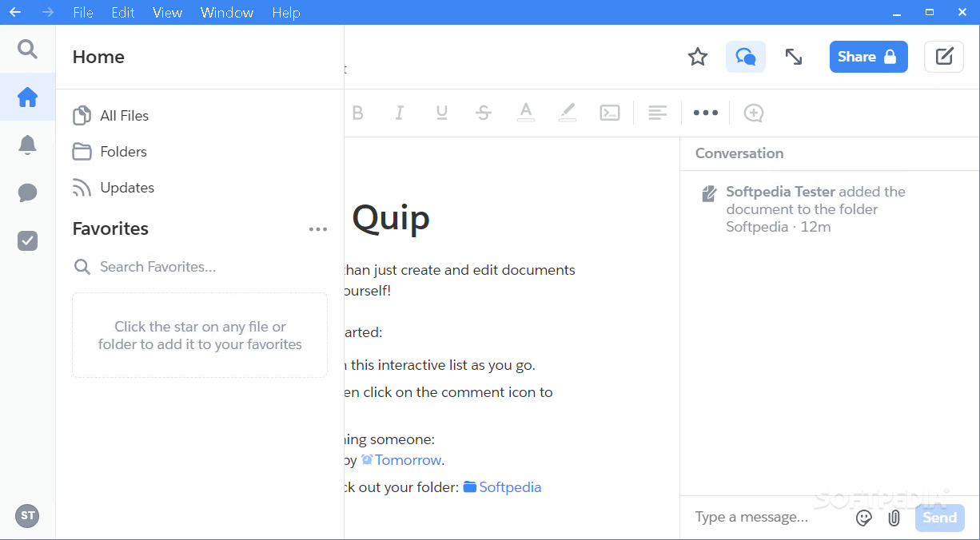
Task: Attach a file to message
Action: tap(894, 518)
